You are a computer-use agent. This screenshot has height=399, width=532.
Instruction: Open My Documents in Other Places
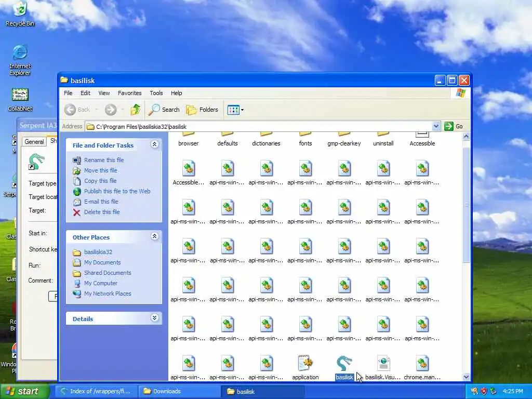102,262
